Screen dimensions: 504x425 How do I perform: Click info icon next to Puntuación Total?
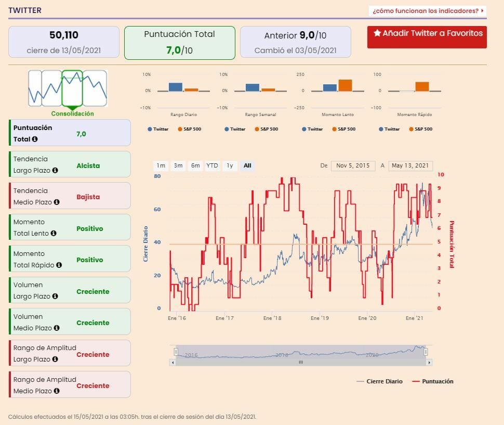point(35,139)
